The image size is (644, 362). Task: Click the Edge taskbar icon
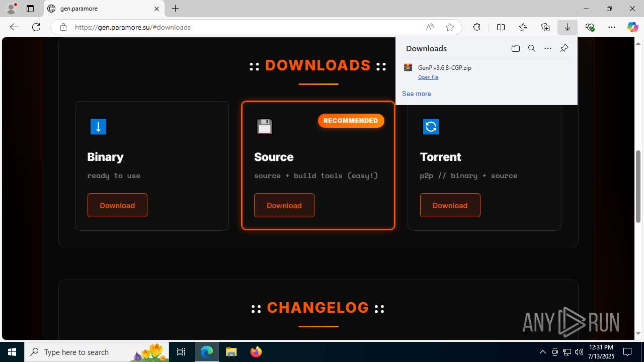(207, 352)
